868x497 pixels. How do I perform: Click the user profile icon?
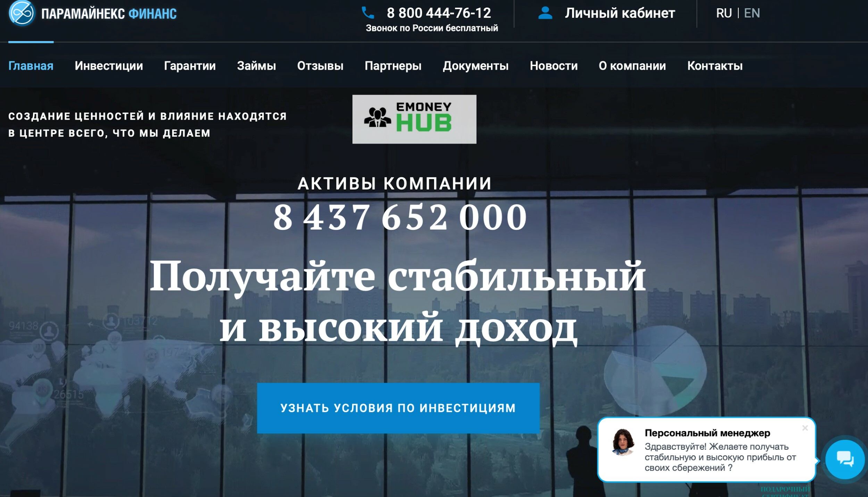[x=545, y=13]
